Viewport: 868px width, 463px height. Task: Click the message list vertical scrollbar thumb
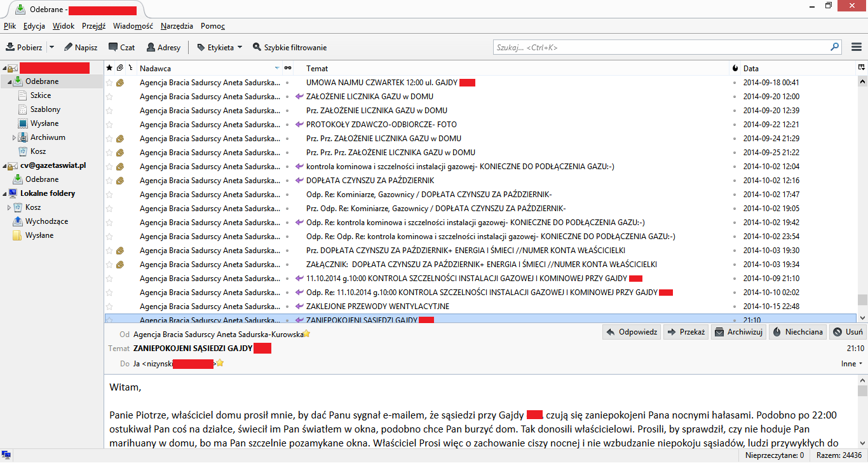[x=862, y=300]
